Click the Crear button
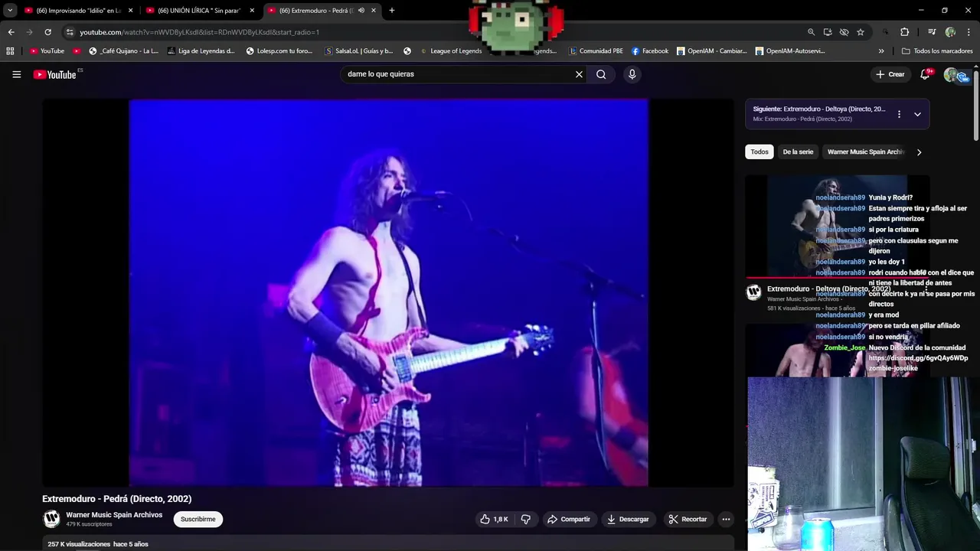Viewport: 980px width, 551px height. 890,74
